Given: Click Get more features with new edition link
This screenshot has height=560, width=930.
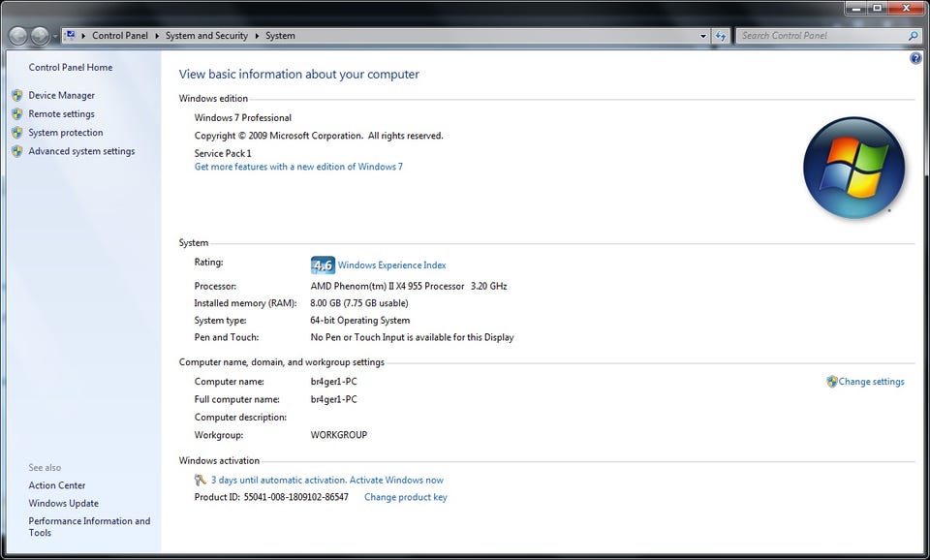Looking at the screenshot, I should pos(298,167).
